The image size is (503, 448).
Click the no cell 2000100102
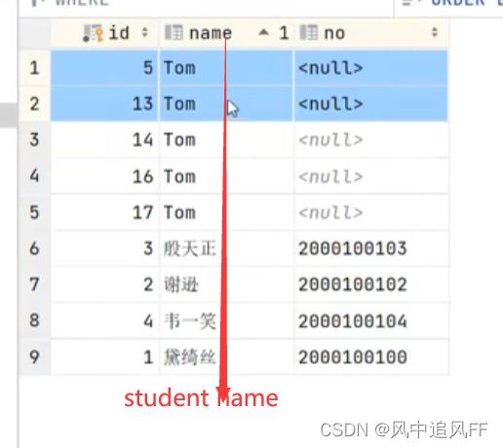[x=370, y=284]
